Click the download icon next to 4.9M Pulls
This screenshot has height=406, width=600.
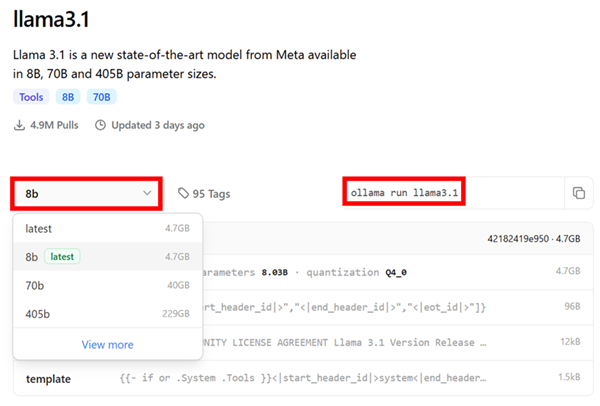[x=20, y=125]
